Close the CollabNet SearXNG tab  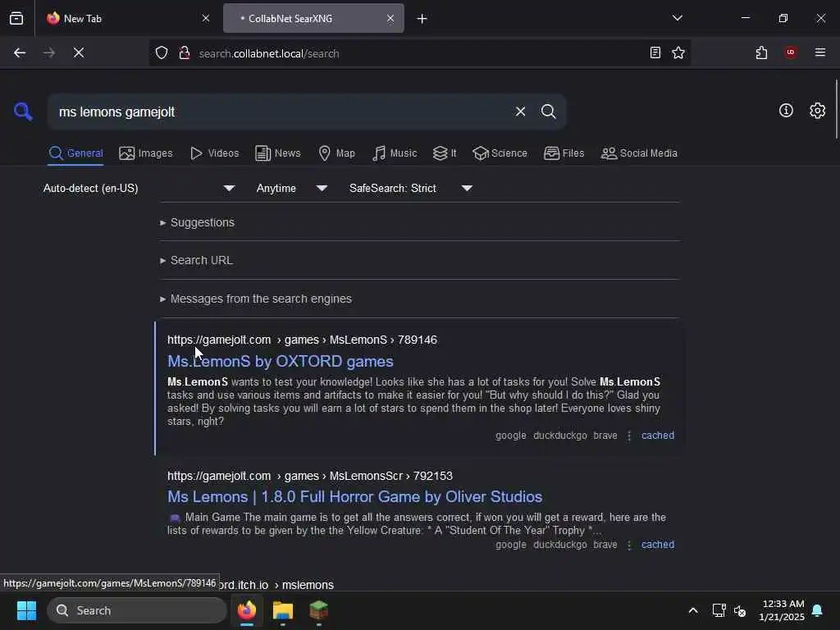pyautogui.click(x=390, y=18)
